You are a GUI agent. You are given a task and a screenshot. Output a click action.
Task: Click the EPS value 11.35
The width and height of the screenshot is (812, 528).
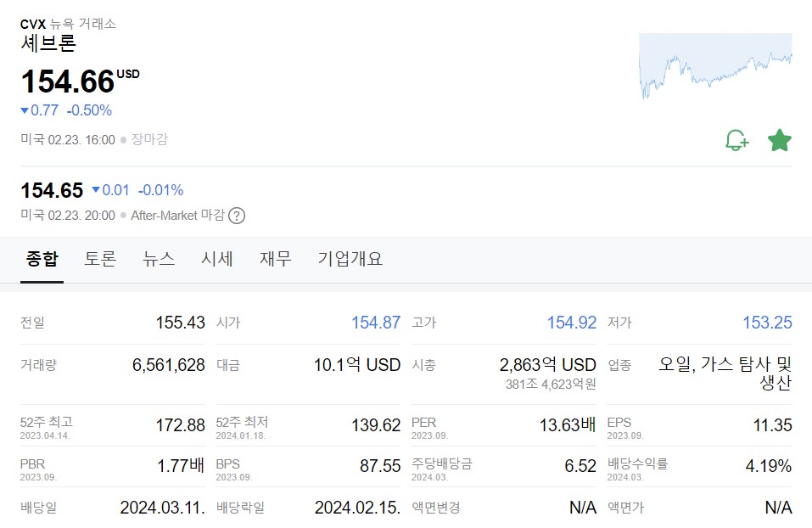(x=773, y=425)
